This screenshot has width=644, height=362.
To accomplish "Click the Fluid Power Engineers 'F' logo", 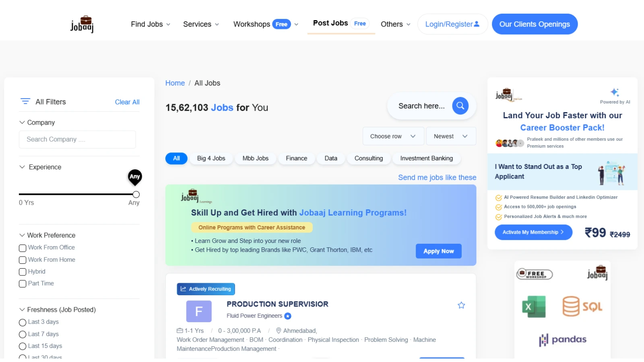I will click(199, 311).
